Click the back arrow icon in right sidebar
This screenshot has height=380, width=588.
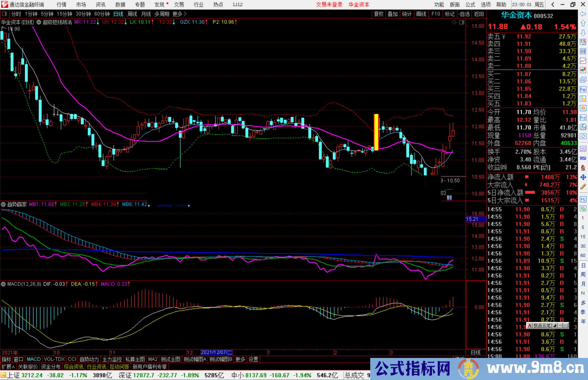[583, 14]
